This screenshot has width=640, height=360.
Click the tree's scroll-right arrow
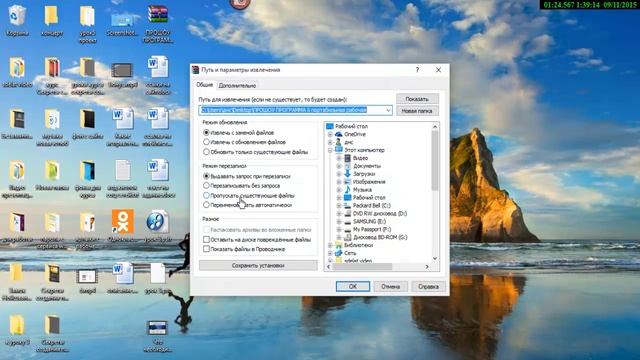pos(427,267)
